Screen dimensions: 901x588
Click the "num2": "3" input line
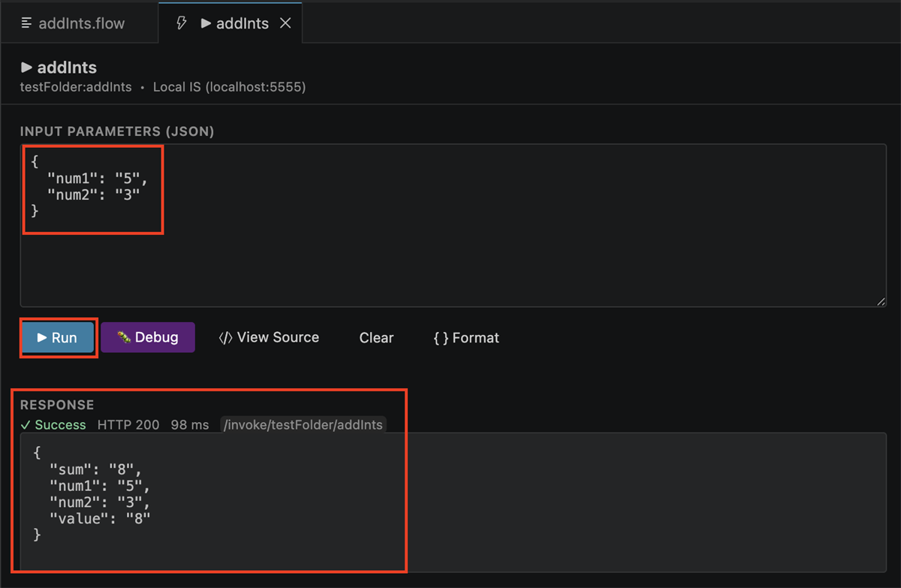[94, 195]
